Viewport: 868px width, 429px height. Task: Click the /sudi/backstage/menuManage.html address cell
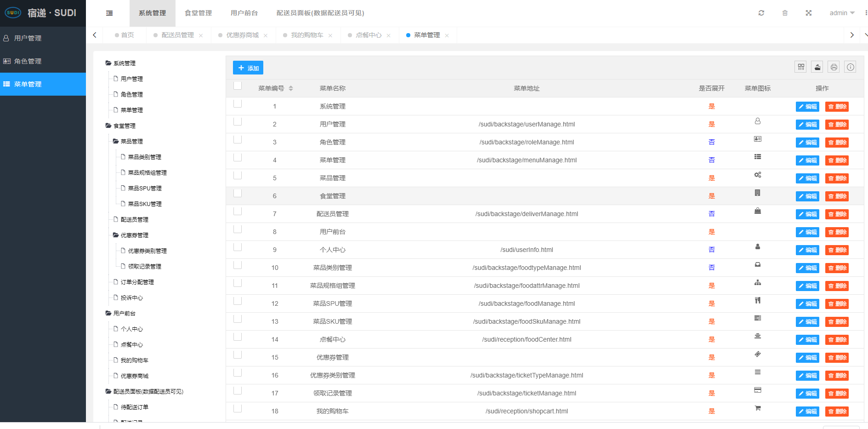[x=527, y=160]
